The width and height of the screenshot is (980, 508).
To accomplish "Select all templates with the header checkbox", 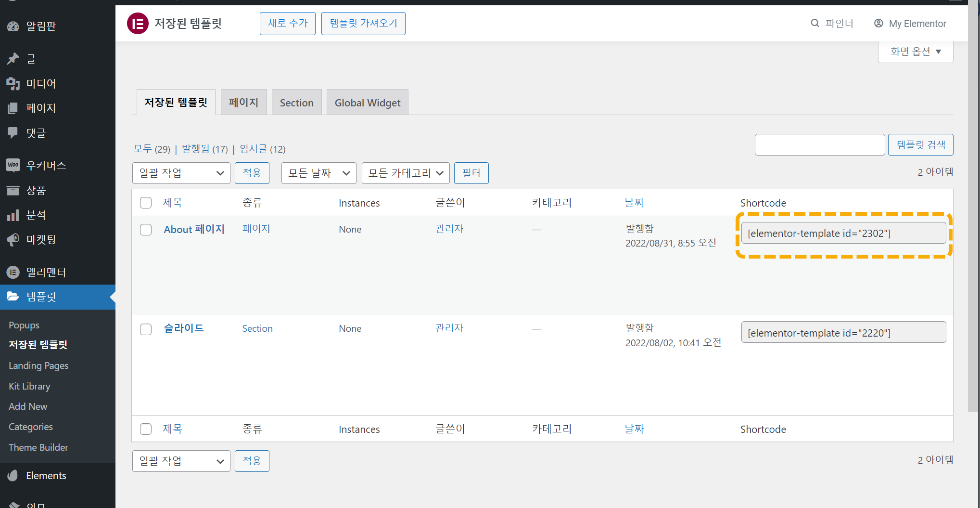I will click(146, 202).
